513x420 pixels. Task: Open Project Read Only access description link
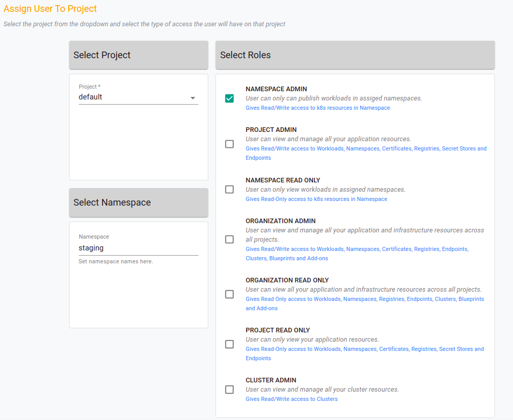pyautogui.click(x=365, y=354)
